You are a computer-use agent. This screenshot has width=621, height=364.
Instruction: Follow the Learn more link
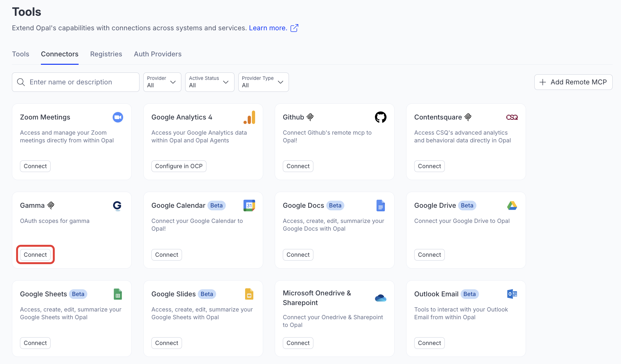tap(268, 28)
